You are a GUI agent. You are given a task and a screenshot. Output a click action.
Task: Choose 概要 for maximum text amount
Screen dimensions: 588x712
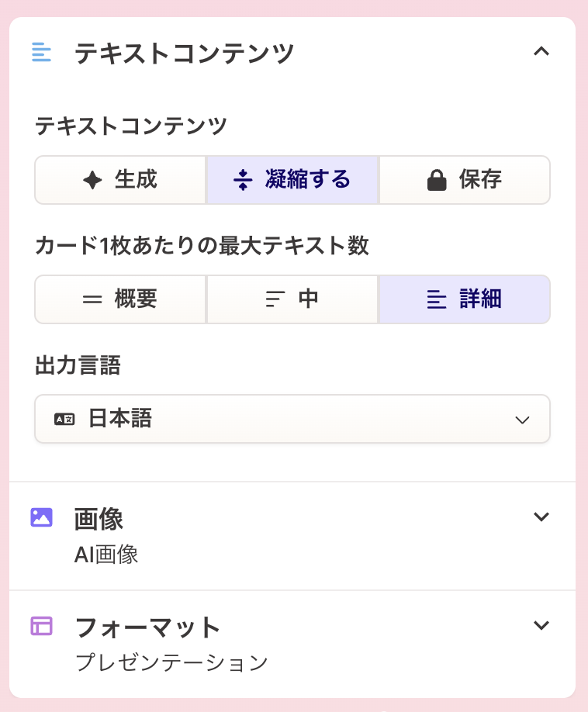pos(121,299)
